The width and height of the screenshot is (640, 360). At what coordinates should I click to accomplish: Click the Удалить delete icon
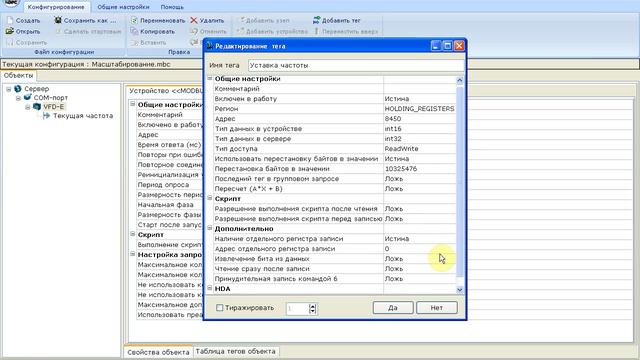194,20
